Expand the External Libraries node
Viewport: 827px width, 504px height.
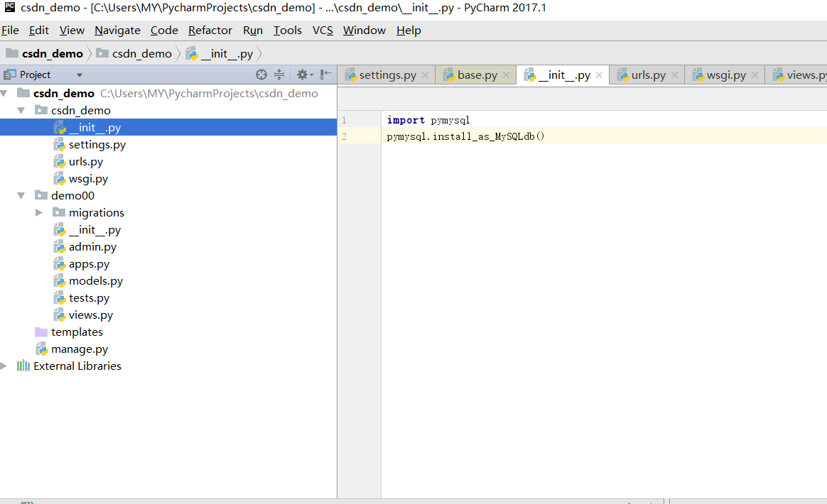[x=4, y=366]
